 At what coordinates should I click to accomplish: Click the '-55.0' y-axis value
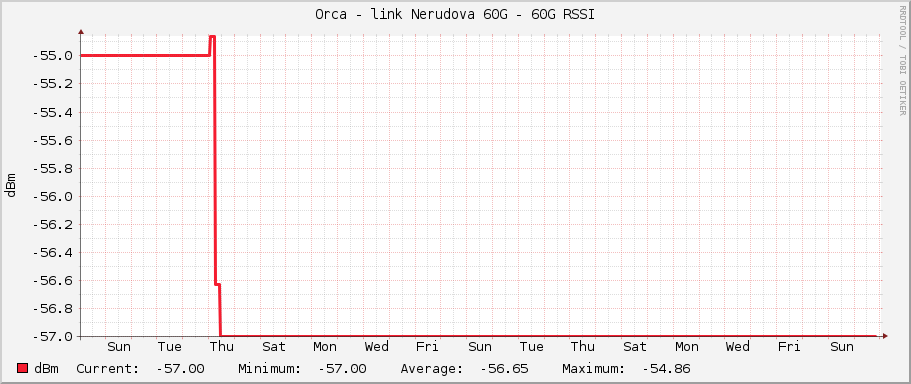tap(53, 56)
